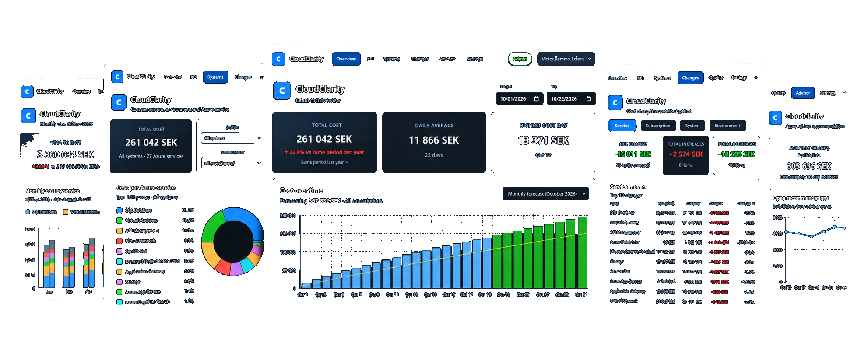
Task: Select the Service filter in Changes window
Action: 622,126
